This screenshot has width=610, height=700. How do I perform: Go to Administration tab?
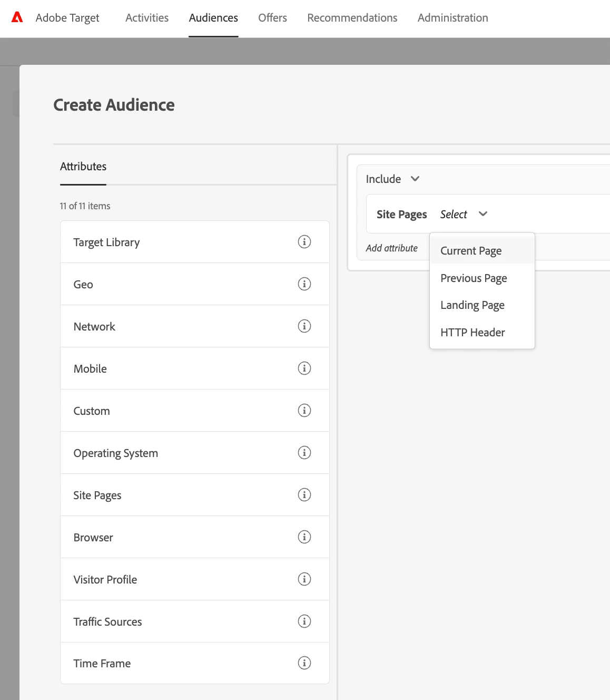pos(453,18)
